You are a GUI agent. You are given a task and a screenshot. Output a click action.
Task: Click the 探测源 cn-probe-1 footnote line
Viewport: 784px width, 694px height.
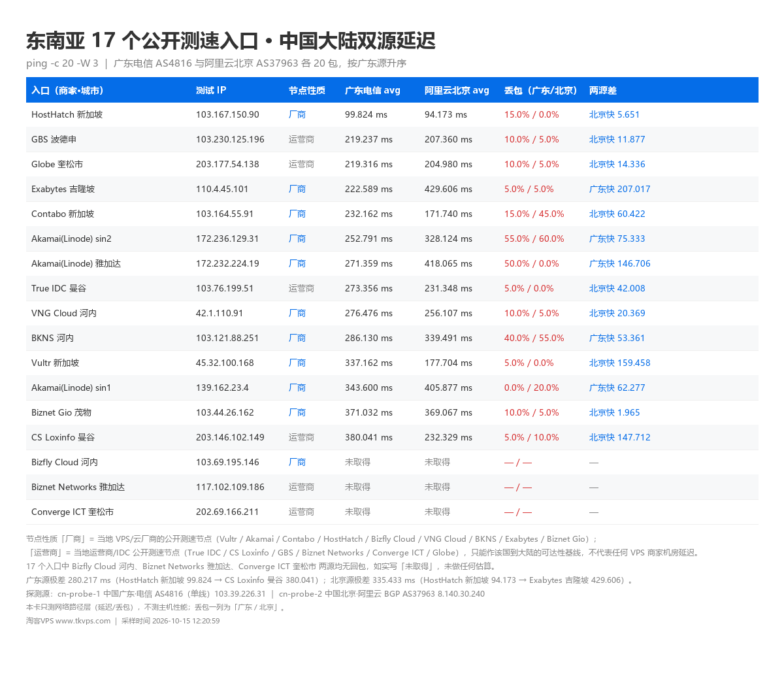point(255,594)
